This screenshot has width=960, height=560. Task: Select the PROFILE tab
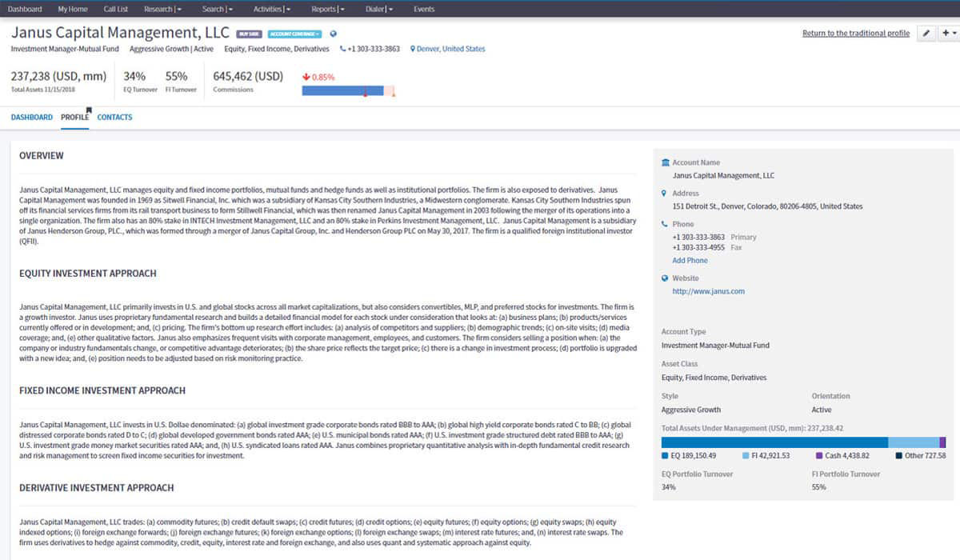75,118
